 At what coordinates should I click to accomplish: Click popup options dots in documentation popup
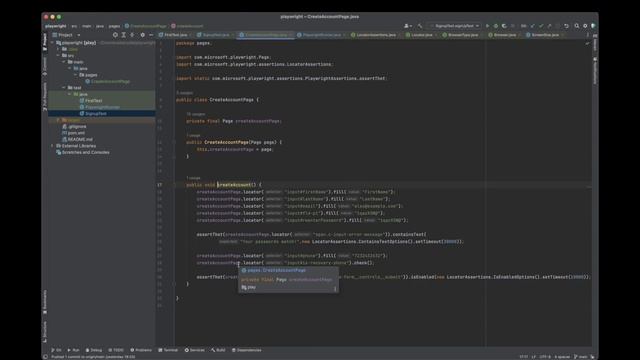pos(335,289)
